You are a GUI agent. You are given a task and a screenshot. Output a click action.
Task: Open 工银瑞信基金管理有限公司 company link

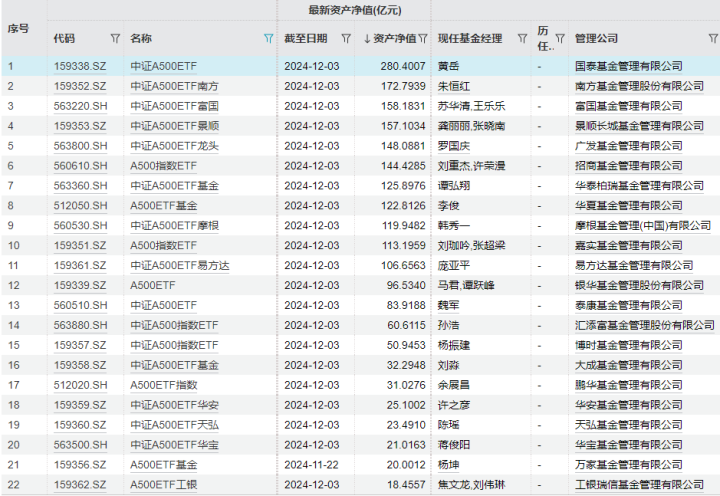tap(639, 485)
